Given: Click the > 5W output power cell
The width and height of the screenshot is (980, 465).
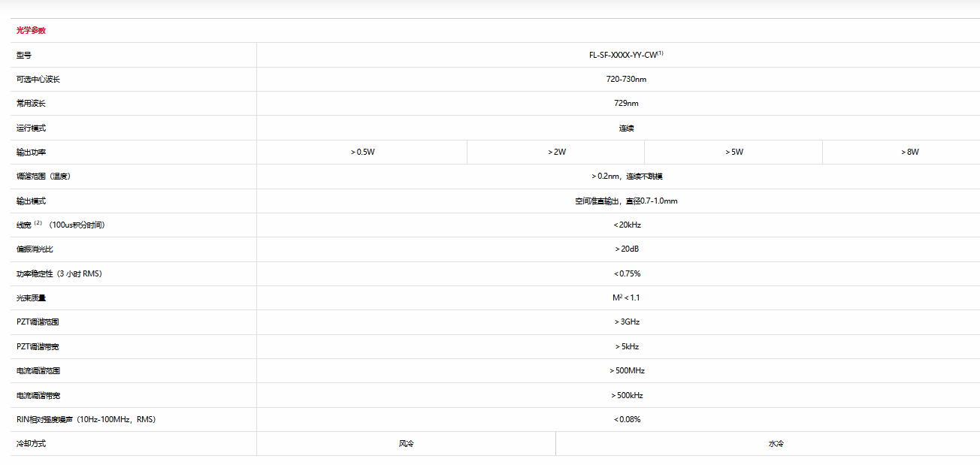Looking at the screenshot, I should (x=733, y=152).
